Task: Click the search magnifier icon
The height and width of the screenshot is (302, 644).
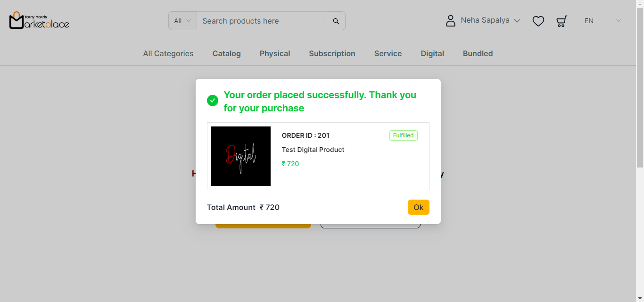Action: click(x=336, y=21)
